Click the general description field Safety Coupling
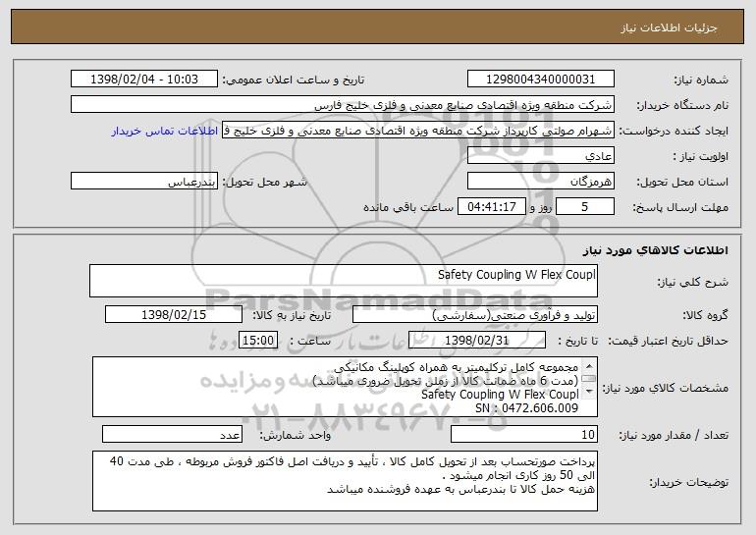 [x=344, y=281]
